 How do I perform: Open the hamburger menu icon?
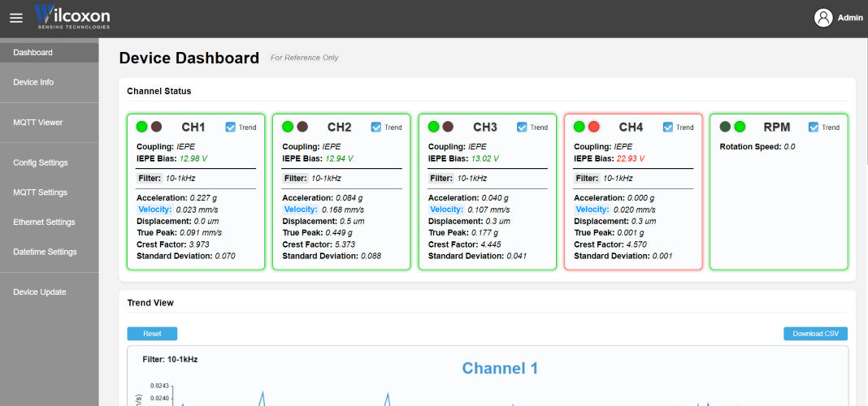(16, 18)
